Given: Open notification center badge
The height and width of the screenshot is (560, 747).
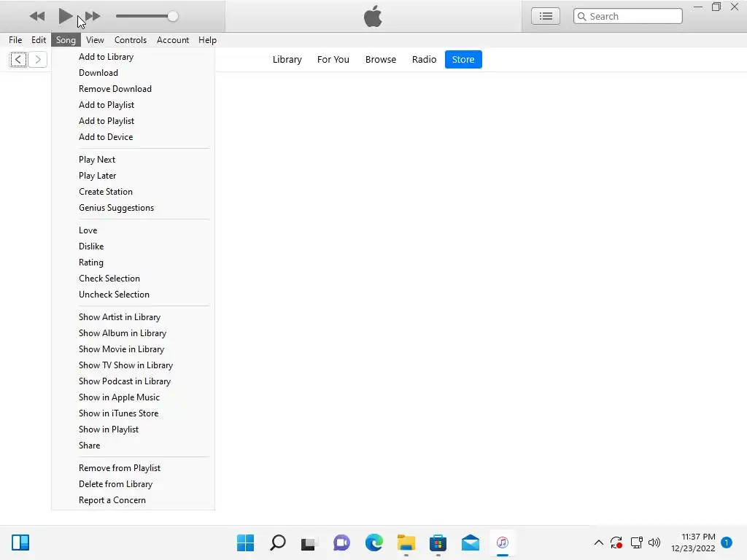Looking at the screenshot, I should pyautogui.click(x=727, y=542).
